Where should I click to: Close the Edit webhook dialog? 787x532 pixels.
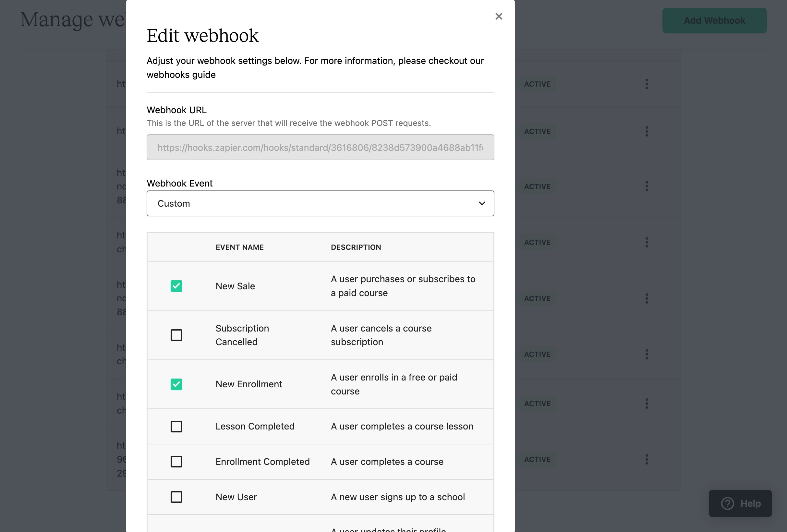point(499,16)
